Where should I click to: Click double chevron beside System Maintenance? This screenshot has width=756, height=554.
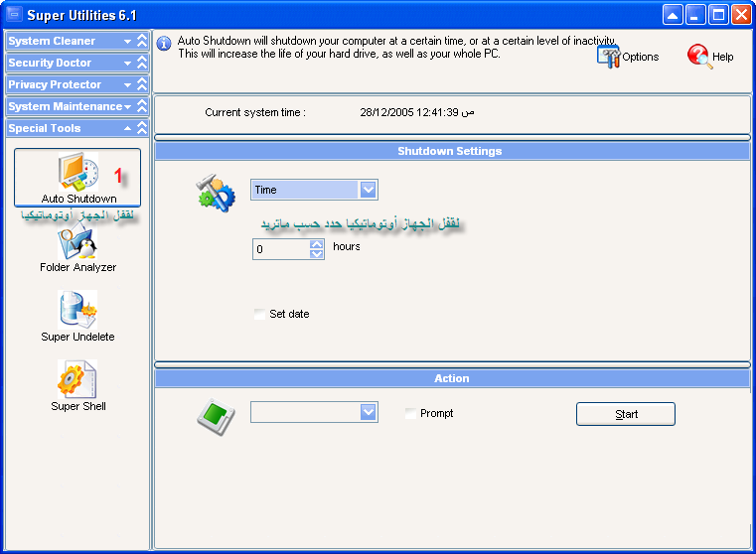coord(142,106)
